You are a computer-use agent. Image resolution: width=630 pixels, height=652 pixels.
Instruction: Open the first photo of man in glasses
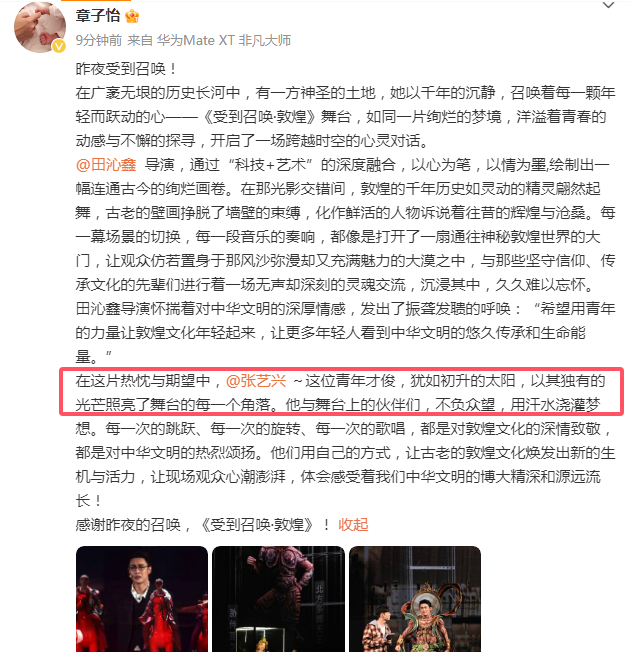point(142,599)
